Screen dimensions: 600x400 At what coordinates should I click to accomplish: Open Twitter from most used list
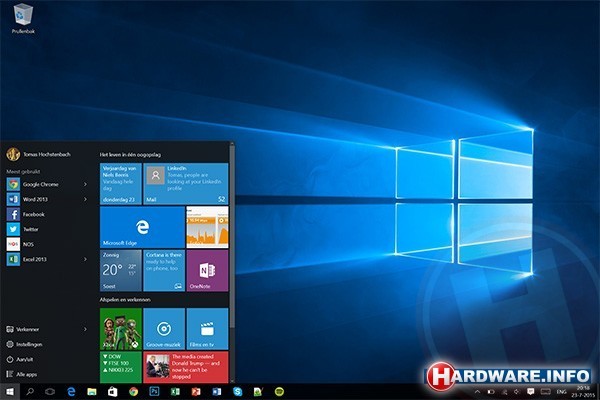[x=30, y=229]
